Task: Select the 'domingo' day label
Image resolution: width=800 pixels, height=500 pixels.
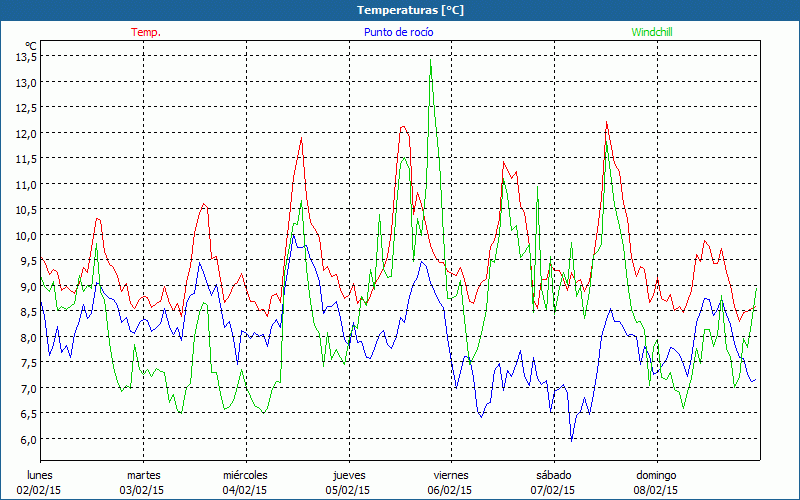Action: pyautogui.click(x=656, y=475)
